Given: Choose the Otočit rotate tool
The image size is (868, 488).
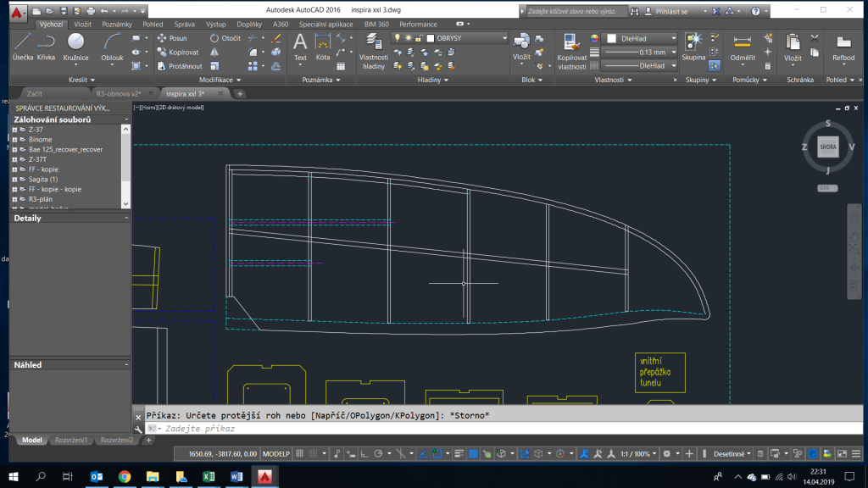Looking at the screenshot, I should (225, 39).
